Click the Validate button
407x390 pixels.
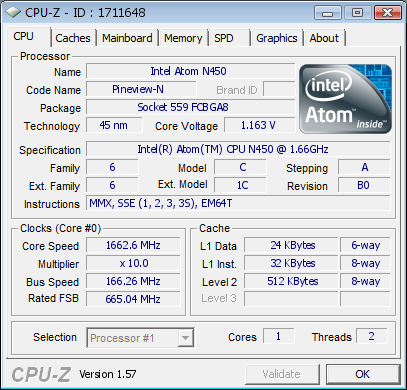coord(282,374)
